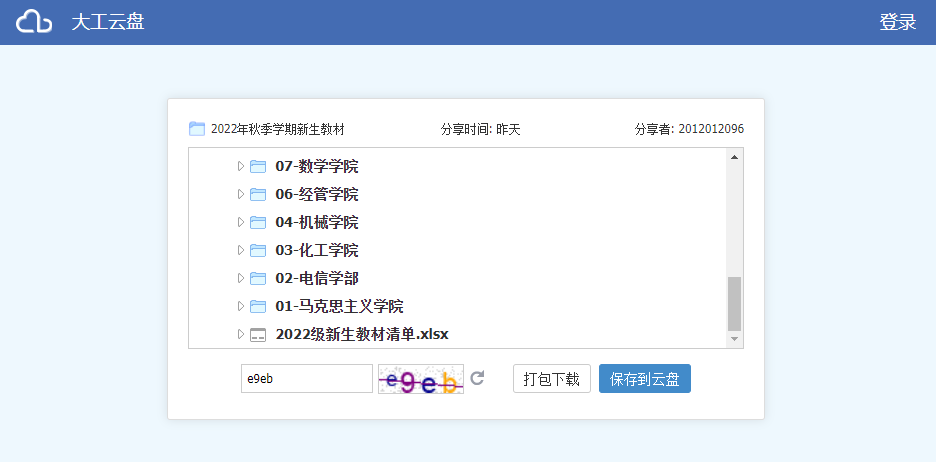Click the captcha code input field
This screenshot has width=936, height=462.
point(306,379)
